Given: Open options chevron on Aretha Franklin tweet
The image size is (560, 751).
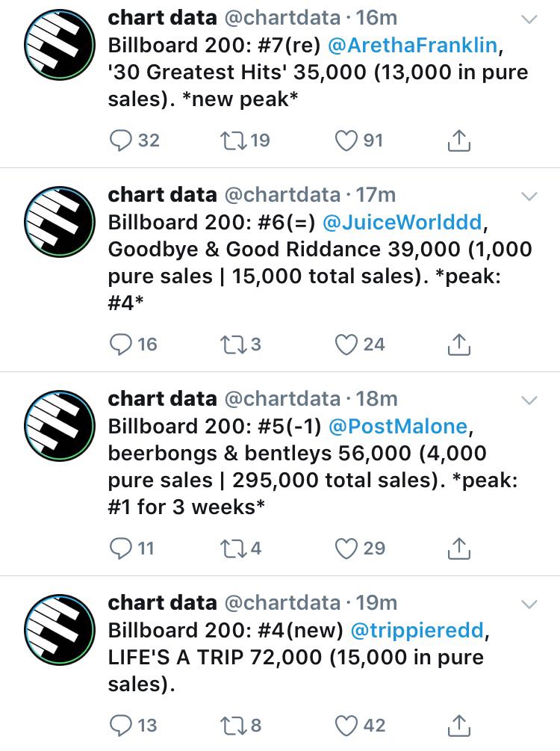Looking at the screenshot, I should point(529,21).
